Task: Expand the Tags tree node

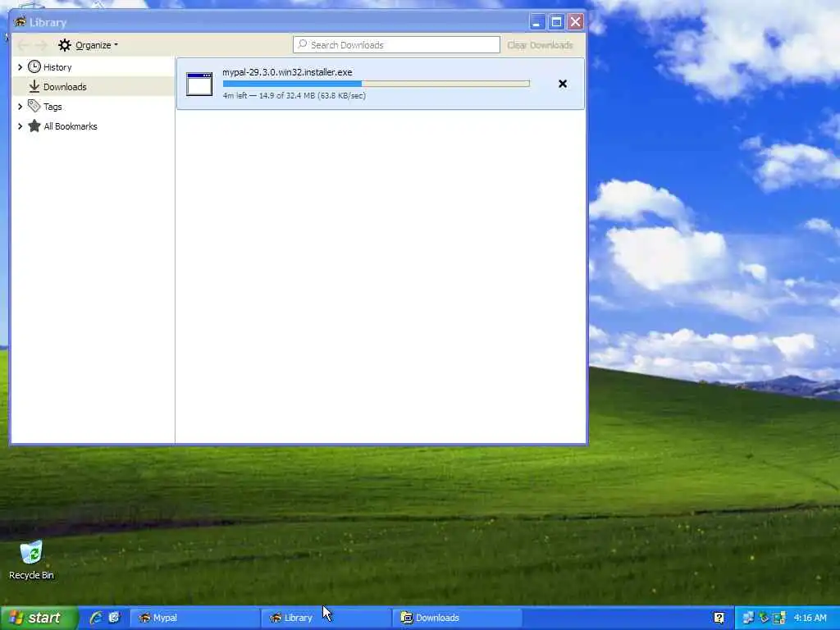Action: (x=20, y=107)
